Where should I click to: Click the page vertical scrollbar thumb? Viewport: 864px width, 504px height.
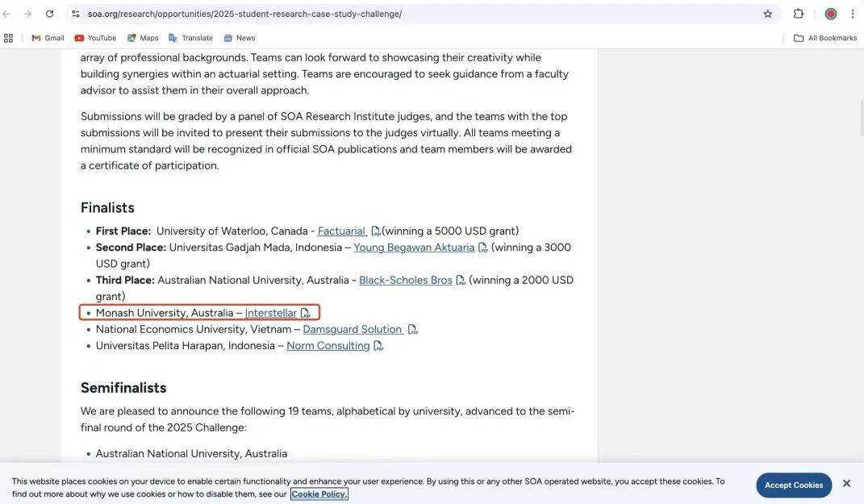(861, 117)
